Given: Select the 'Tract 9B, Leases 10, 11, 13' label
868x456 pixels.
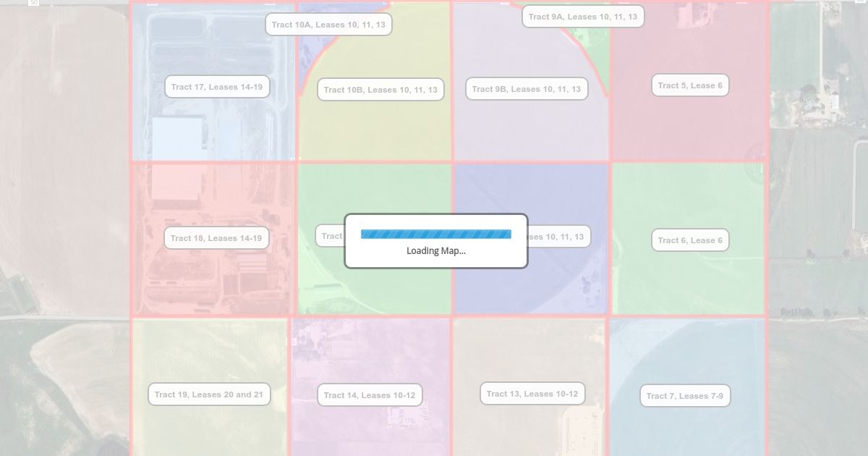Looking at the screenshot, I should (x=527, y=89).
